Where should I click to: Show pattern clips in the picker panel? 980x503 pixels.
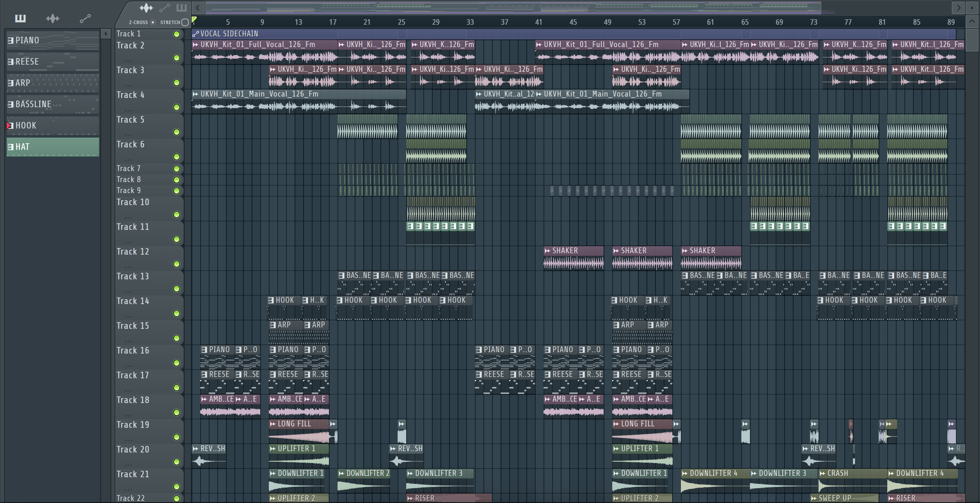(x=20, y=18)
